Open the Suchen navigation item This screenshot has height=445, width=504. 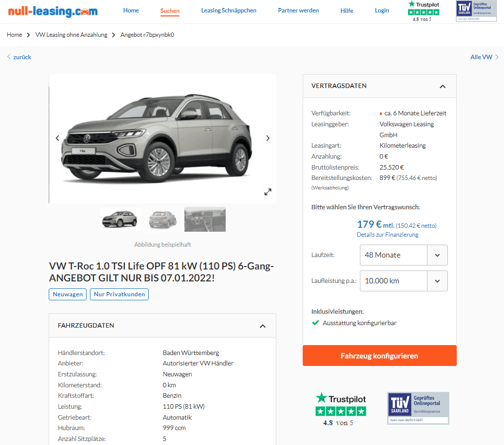point(169,11)
